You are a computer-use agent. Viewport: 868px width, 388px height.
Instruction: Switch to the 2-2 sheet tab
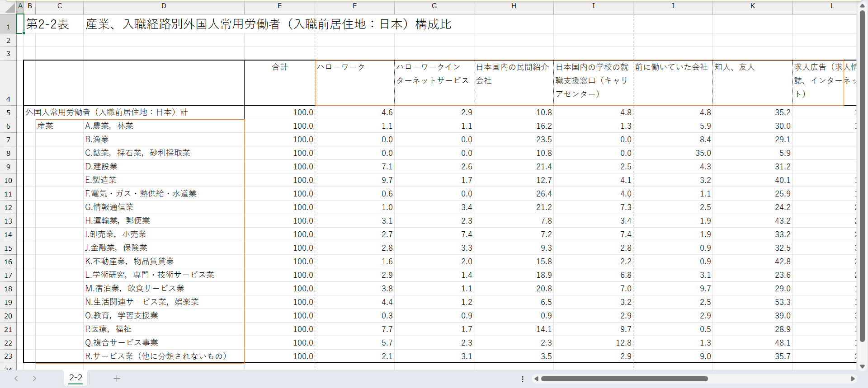tap(75, 378)
